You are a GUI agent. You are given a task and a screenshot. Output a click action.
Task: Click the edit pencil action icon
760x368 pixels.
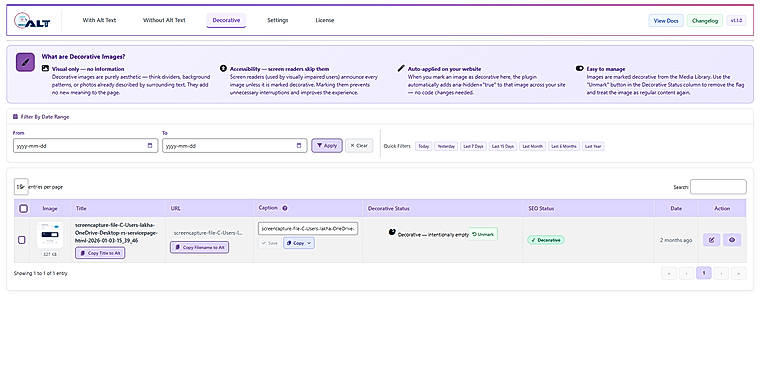712,240
